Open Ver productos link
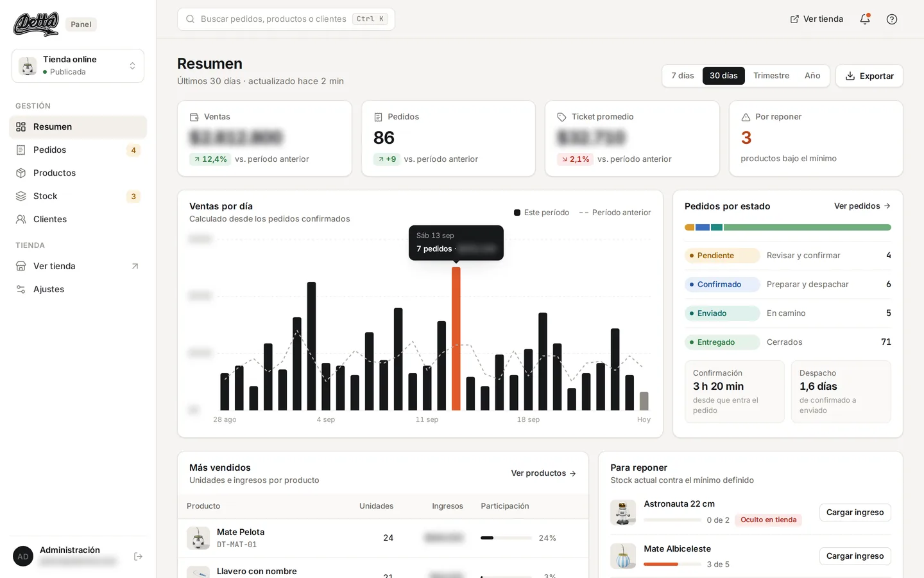Viewport: 924px width, 578px height. (543, 473)
